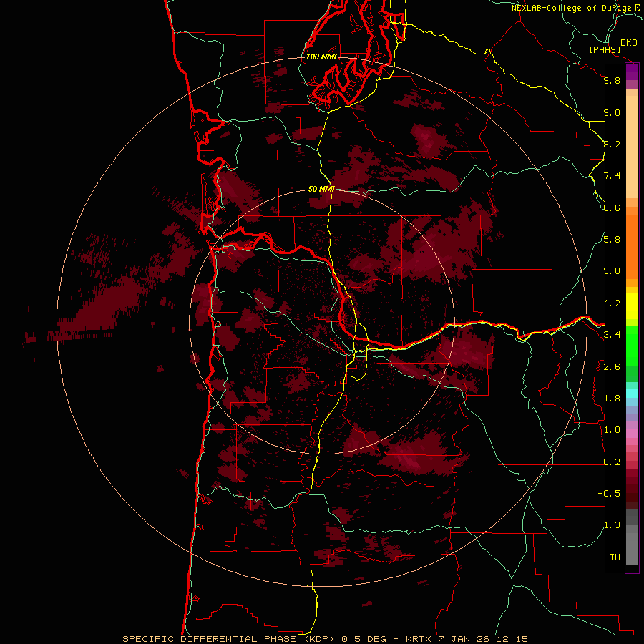Select the 5.0 value on color scale
Viewport: 644px width, 644px height.
point(612,271)
